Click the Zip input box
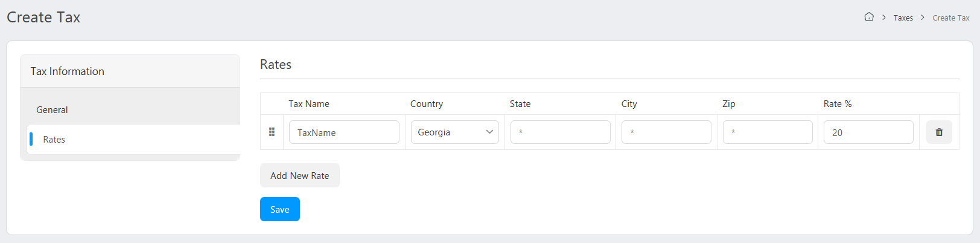This screenshot has width=980, height=243. click(768, 132)
